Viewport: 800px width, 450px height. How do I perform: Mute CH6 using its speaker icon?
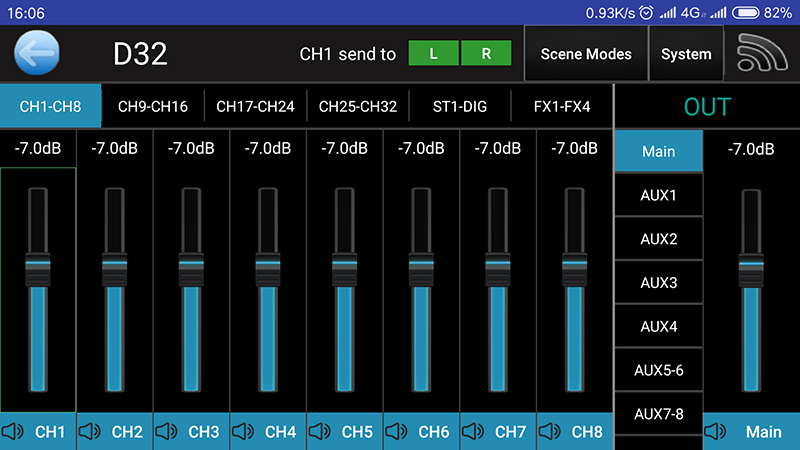click(x=397, y=432)
